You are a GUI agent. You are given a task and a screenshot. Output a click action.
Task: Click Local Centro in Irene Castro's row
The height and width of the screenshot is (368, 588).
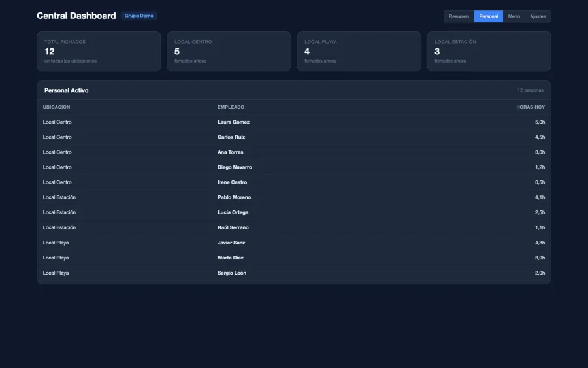coord(57,182)
